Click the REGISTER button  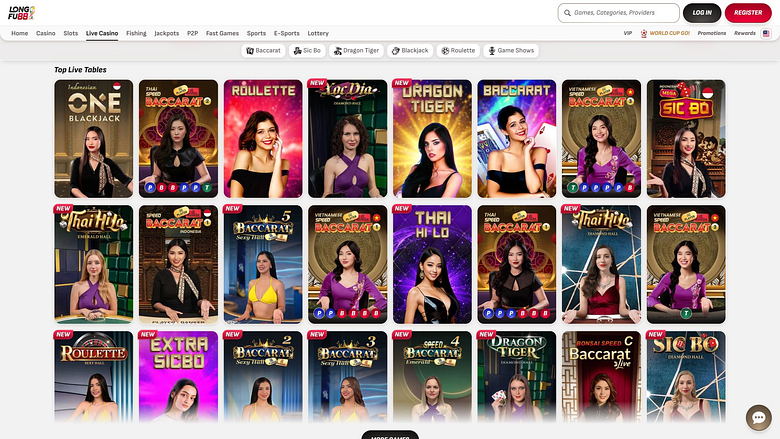(x=748, y=13)
